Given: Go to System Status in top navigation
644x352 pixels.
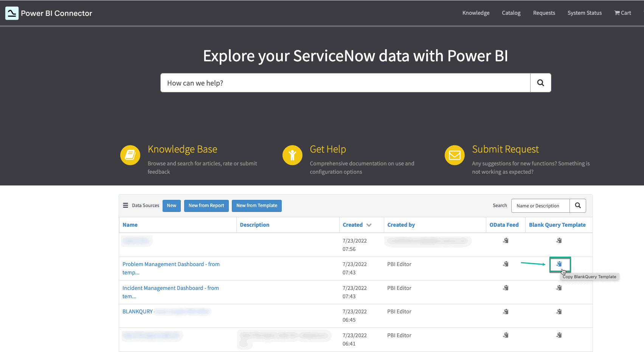Looking at the screenshot, I should pos(584,13).
